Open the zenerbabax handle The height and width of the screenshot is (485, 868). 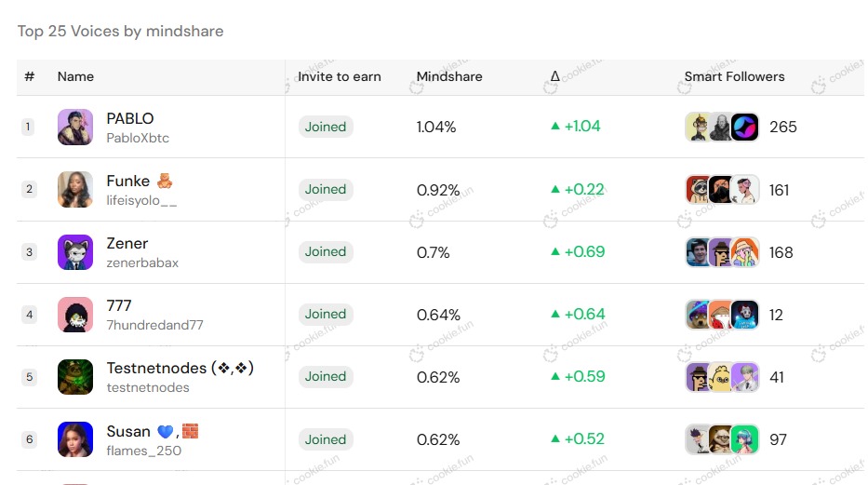(142, 263)
